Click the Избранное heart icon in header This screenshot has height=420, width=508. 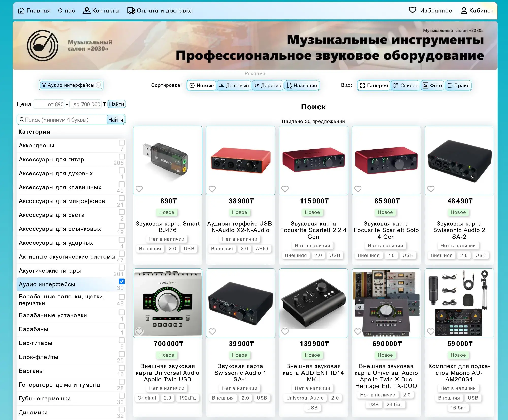click(x=412, y=10)
